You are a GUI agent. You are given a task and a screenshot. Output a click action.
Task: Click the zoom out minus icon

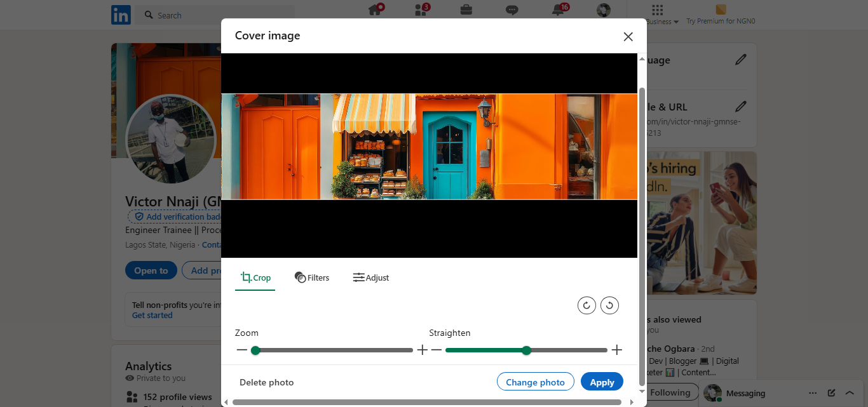(x=242, y=350)
